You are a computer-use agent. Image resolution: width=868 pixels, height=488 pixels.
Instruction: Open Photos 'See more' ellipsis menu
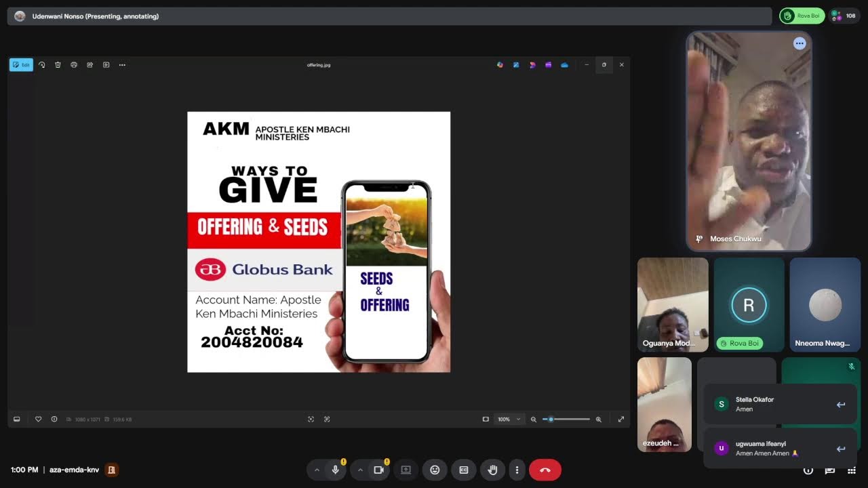[x=122, y=65]
